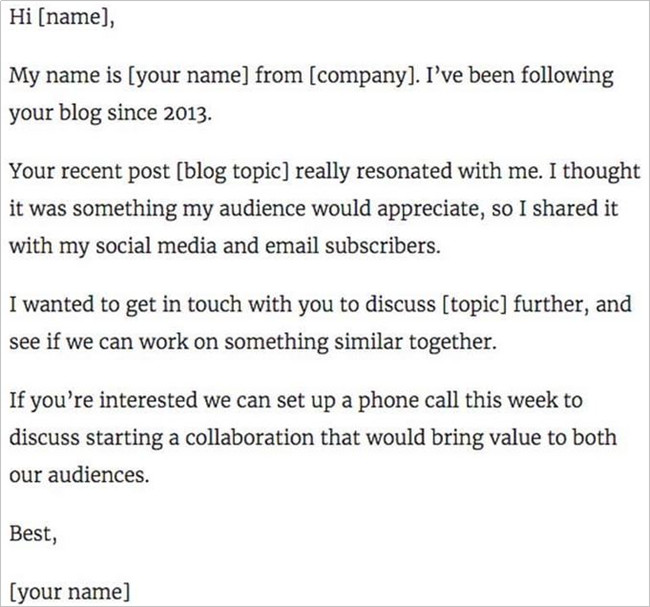Image resolution: width=650 pixels, height=607 pixels.
Task: Click the words 'our audiences'
Action: point(79,474)
